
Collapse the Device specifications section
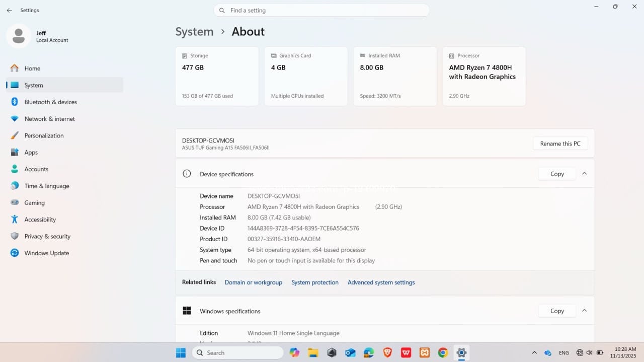[584, 173]
